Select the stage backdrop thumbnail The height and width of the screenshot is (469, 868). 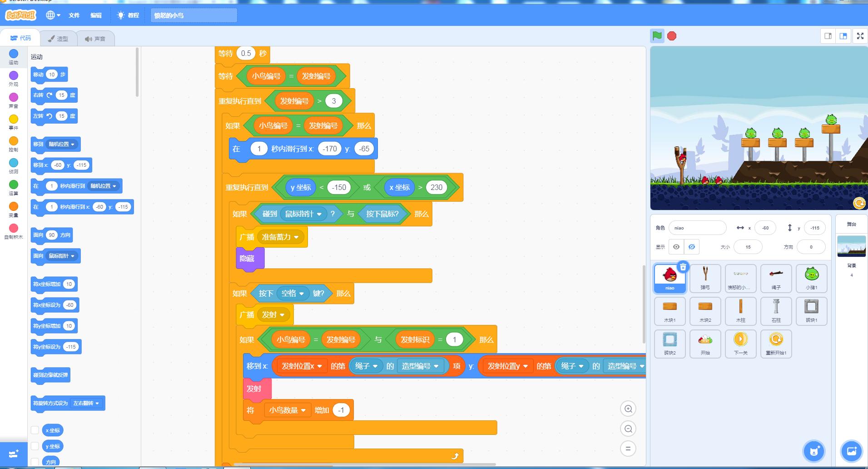tap(851, 246)
